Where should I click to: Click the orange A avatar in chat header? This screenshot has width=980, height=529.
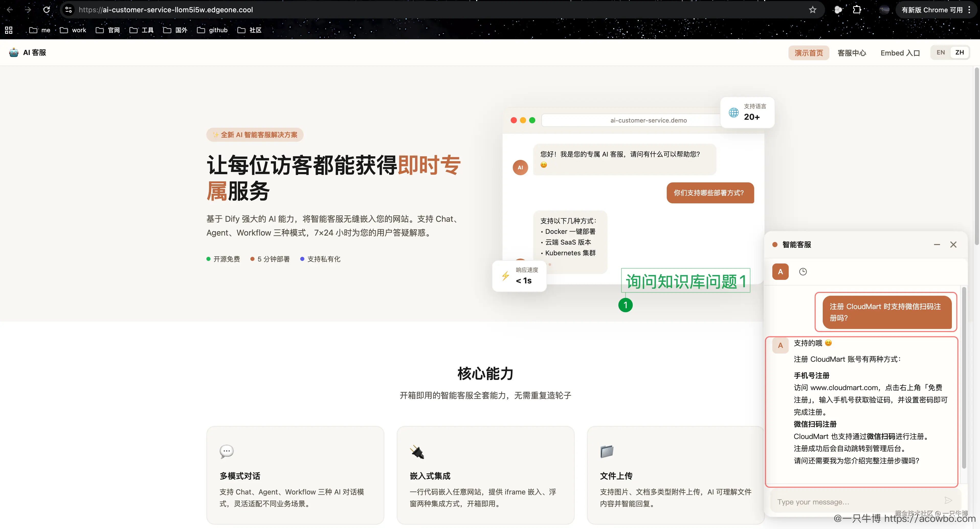coord(780,272)
